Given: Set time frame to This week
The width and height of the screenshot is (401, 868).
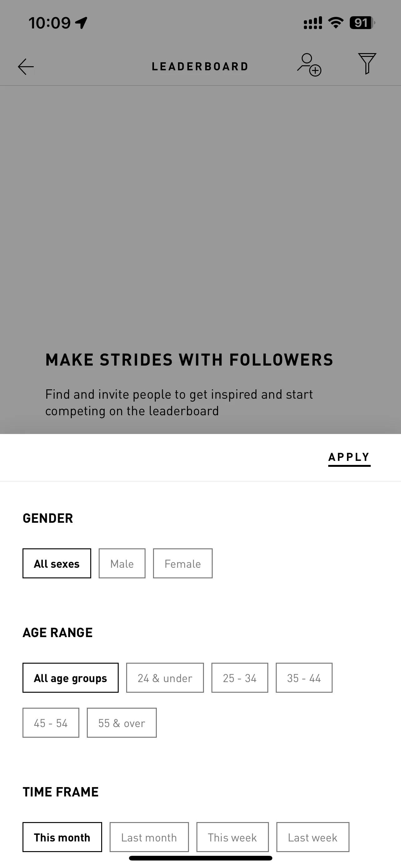Looking at the screenshot, I should pos(233,837).
